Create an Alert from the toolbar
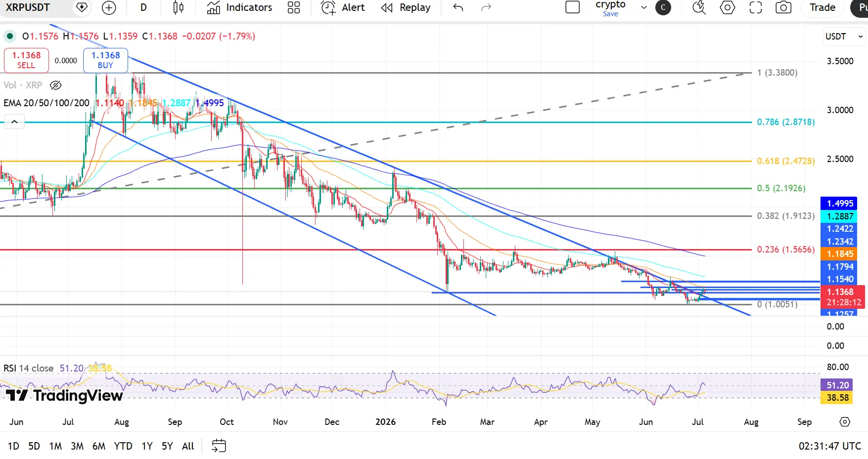868x459 pixels. [x=343, y=7]
